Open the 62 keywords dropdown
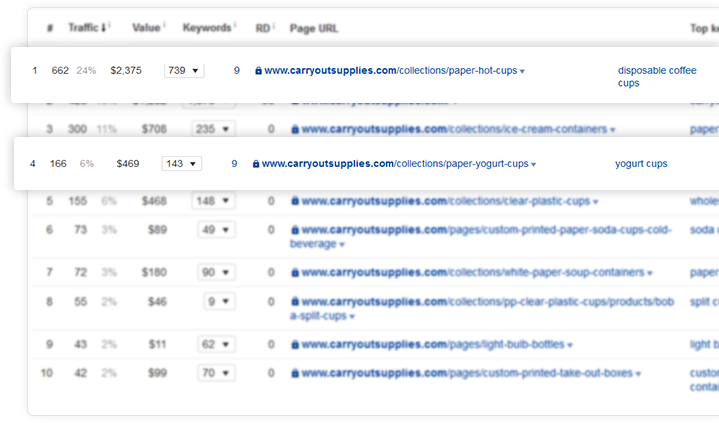This screenshot has width=719, height=423. (216, 345)
